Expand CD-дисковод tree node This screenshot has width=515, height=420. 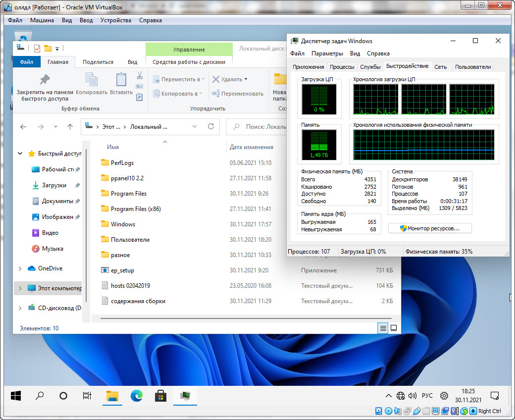point(20,308)
